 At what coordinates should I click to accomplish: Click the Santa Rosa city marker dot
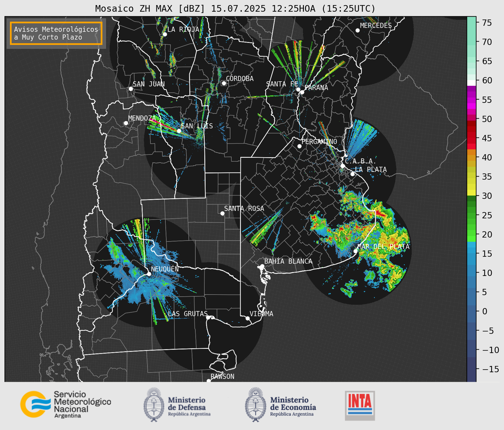(x=222, y=213)
